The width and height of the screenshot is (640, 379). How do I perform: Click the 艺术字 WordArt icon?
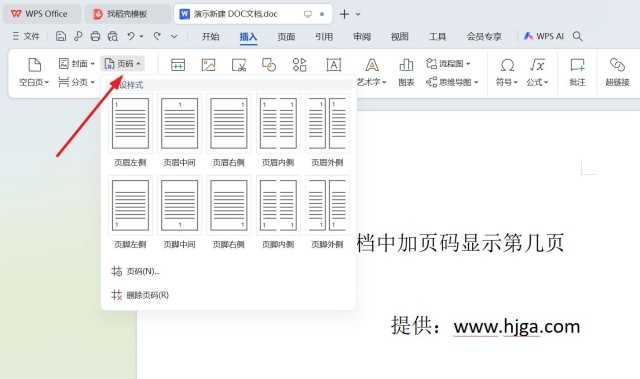[x=371, y=64]
